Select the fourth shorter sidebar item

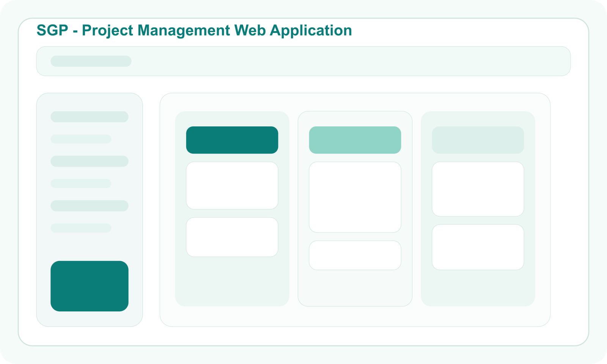[x=81, y=184]
